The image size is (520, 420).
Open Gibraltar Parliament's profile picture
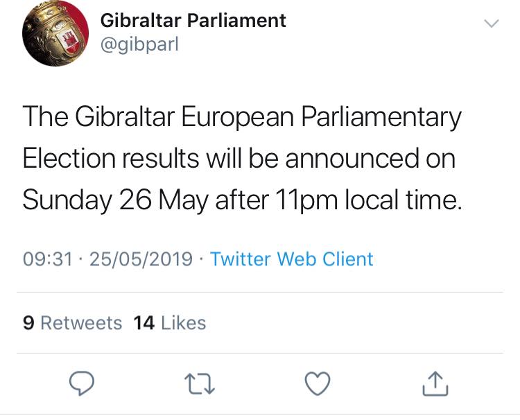pos(55,33)
